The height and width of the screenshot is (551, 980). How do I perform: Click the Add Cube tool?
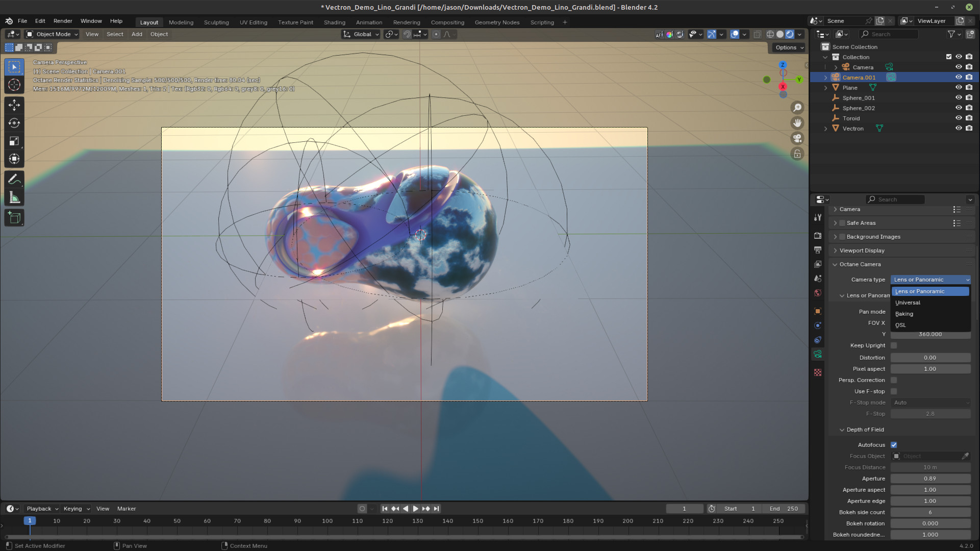14,218
